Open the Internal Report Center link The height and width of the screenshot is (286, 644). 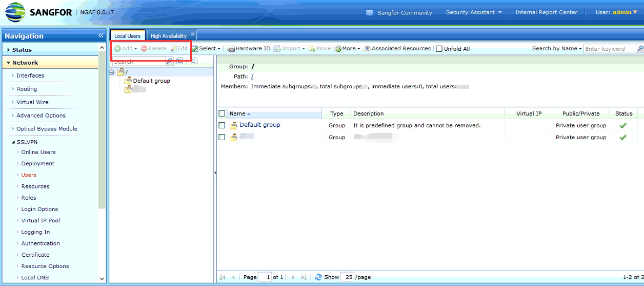(546, 12)
